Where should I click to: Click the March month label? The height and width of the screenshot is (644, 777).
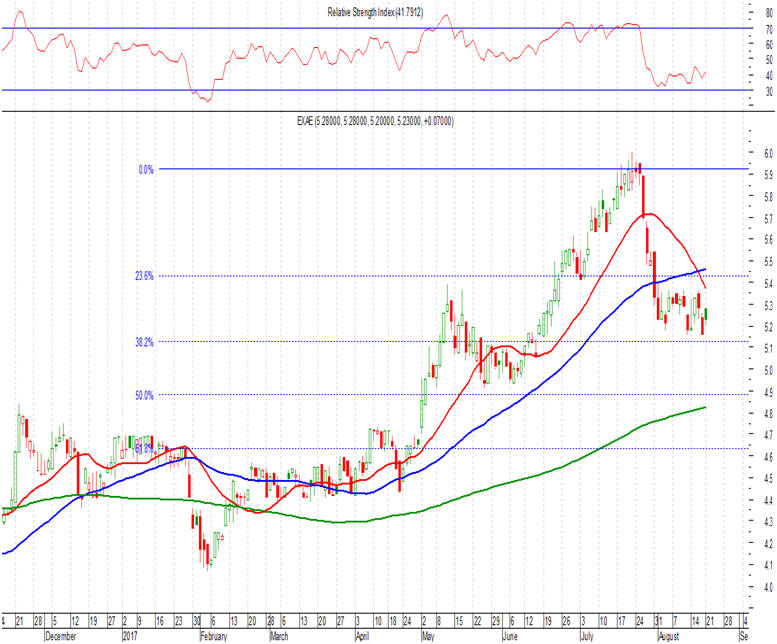[x=279, y=636]
